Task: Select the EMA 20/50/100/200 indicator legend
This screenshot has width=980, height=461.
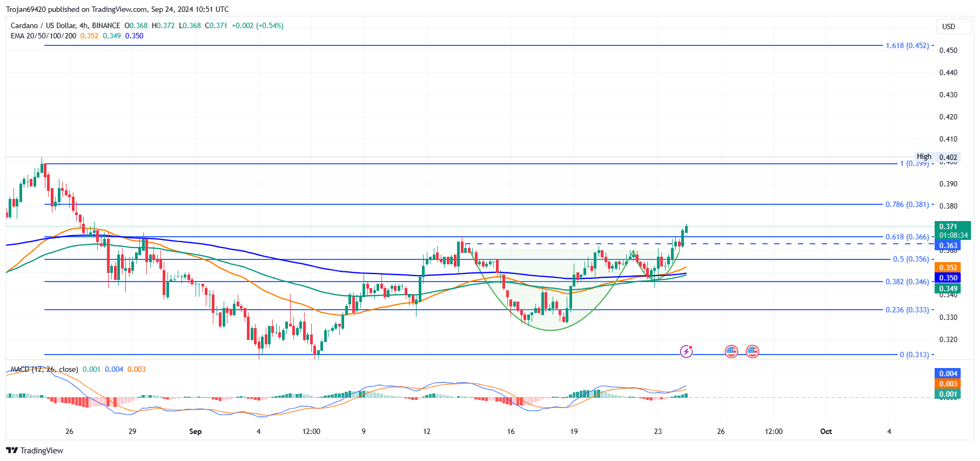Action: [x=43, y=36]
